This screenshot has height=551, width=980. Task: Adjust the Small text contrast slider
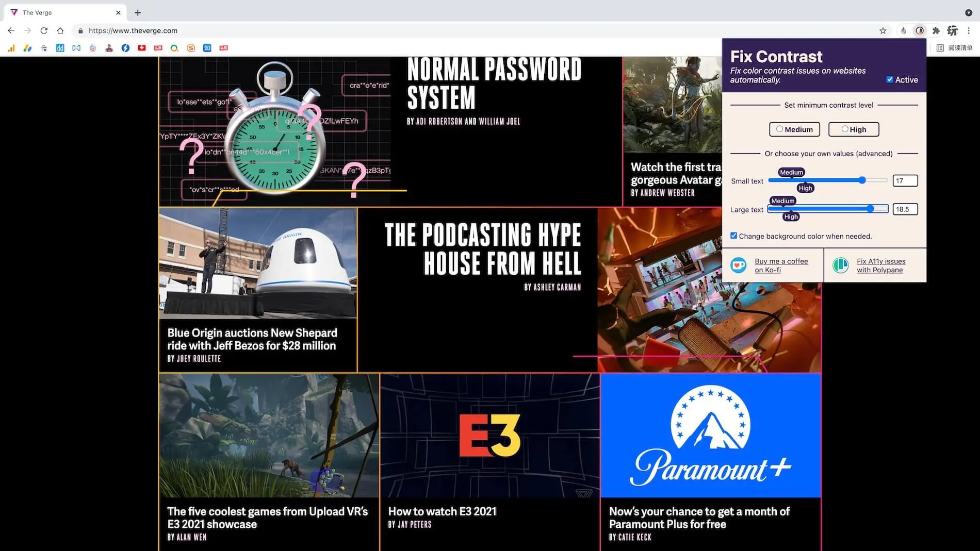828,180
